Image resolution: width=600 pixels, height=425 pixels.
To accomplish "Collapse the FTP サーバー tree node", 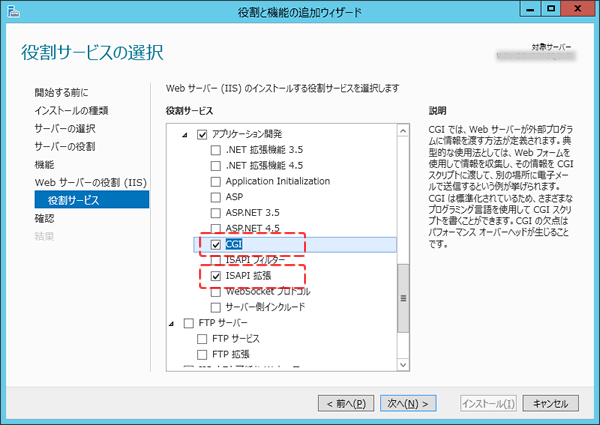I will click(x=172, y=324).
